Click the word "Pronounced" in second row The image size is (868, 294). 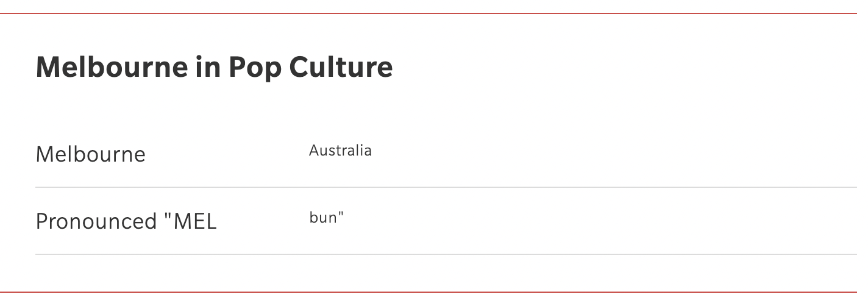(97, 221)
